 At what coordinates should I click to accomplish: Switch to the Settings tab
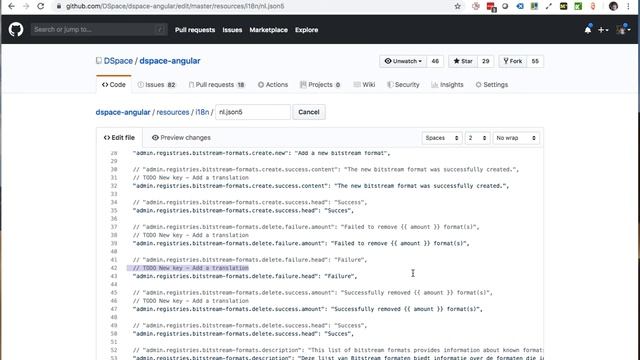pyautogui.click(x=492, y=84)
